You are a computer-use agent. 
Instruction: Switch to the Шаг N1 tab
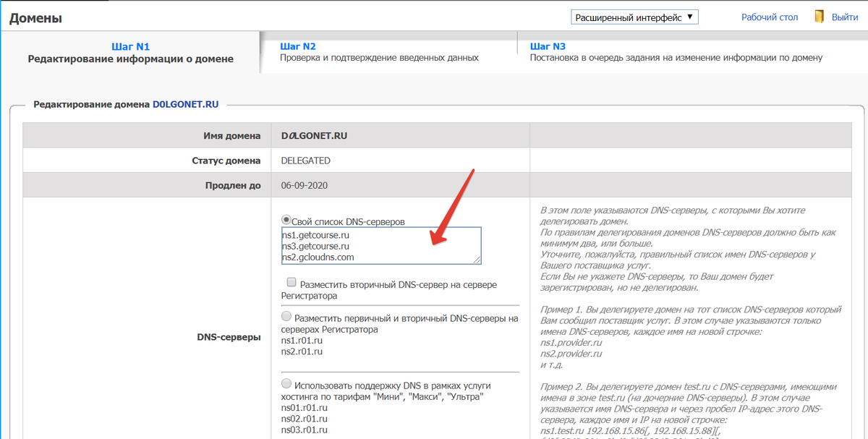[130, 46]
